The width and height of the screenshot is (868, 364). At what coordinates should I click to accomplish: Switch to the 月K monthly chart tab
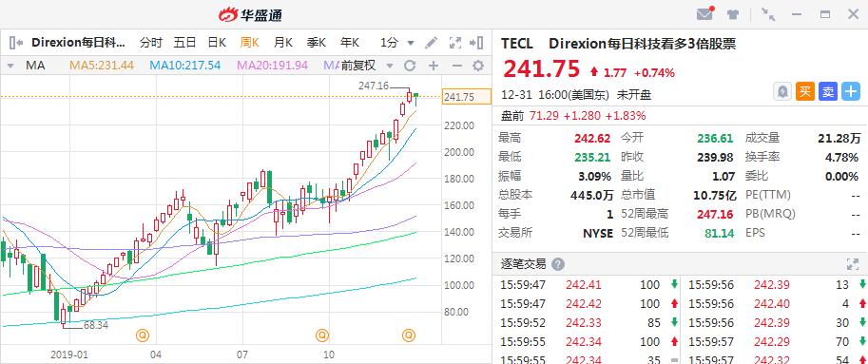click(x=283, y=43)
